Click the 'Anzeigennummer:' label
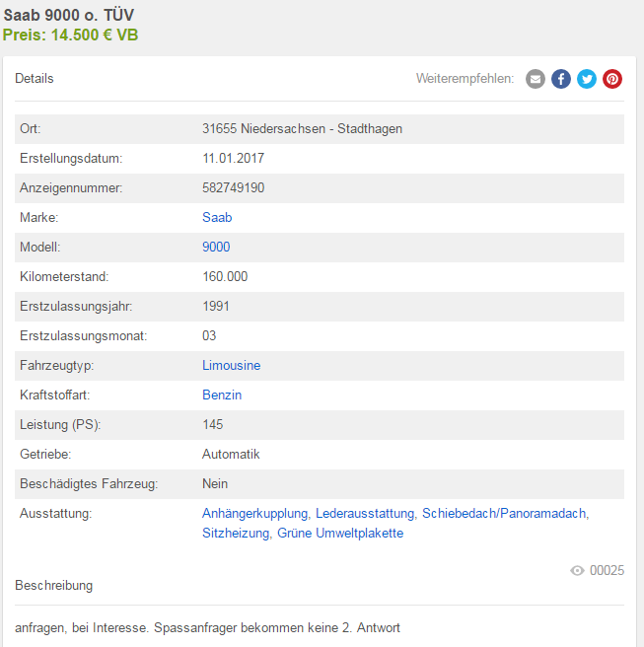644x647 pixels. (x=71, y=187)
